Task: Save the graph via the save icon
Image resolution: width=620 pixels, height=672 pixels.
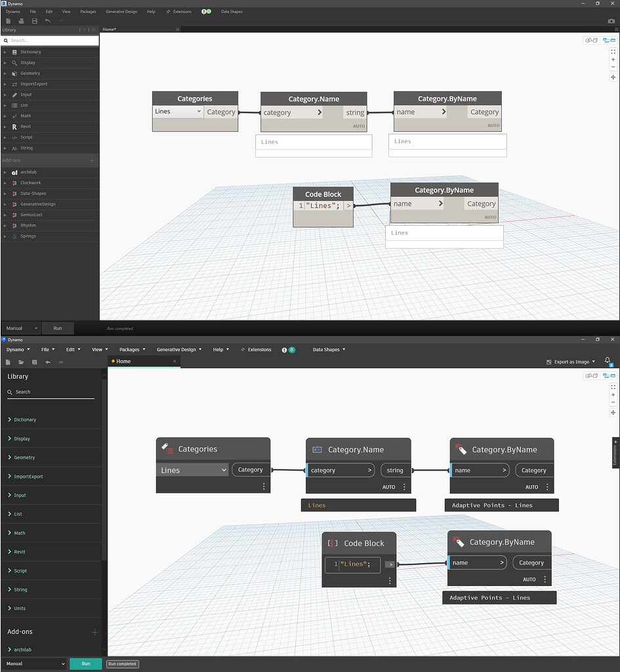Action: [x=34, y=362]
